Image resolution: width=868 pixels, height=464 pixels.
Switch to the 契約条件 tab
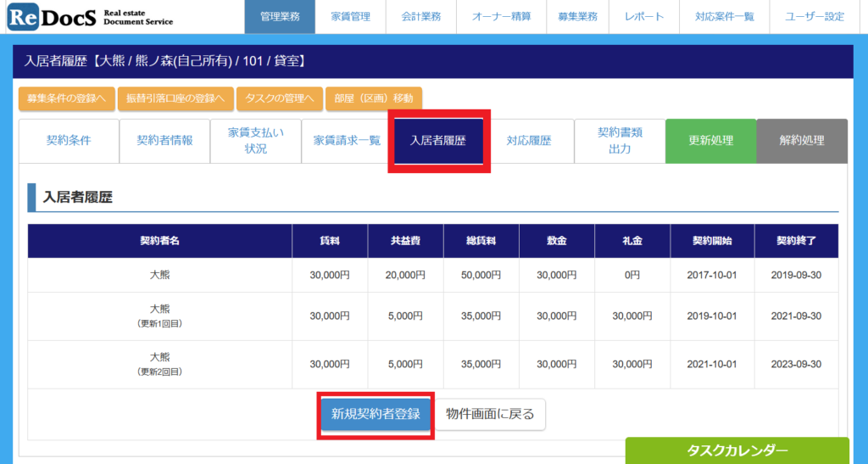[x=69, y=141]
